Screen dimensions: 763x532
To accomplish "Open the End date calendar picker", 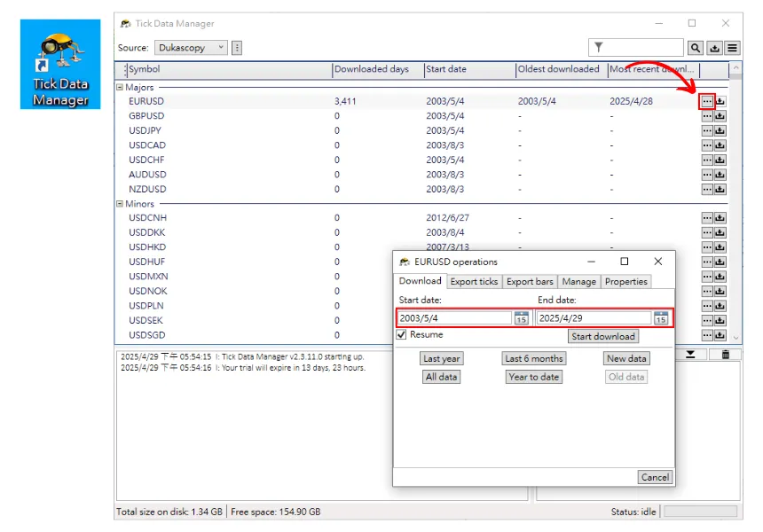I will pyautogui.click(x=661, y=318).
